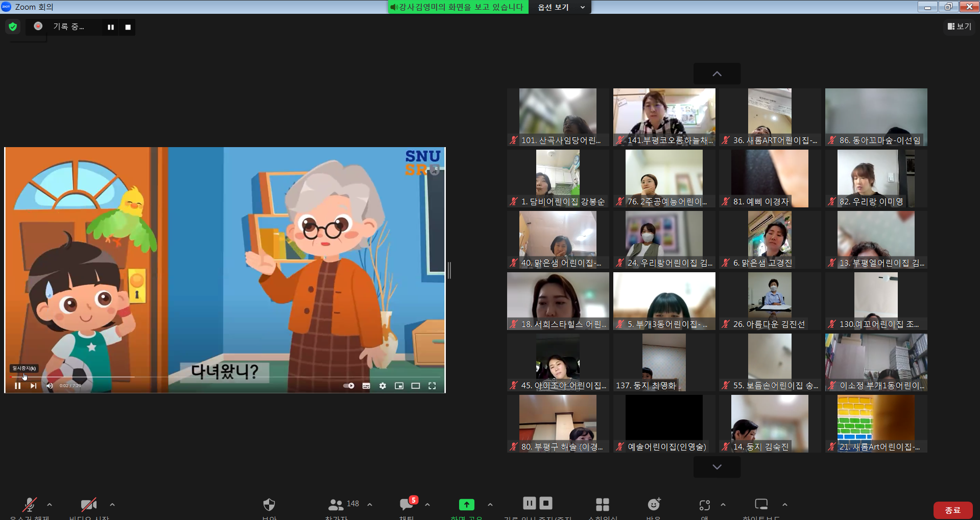
Task: Select participant 21. 새롬Art어린이집 thumbnail
Action: coord(876,423)
